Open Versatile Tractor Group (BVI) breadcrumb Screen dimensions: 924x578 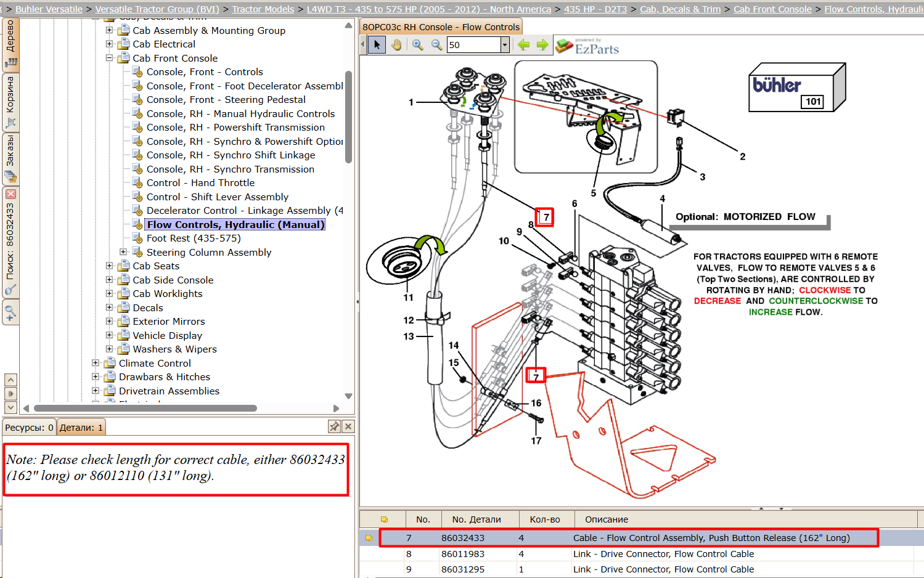pos(157,9)
